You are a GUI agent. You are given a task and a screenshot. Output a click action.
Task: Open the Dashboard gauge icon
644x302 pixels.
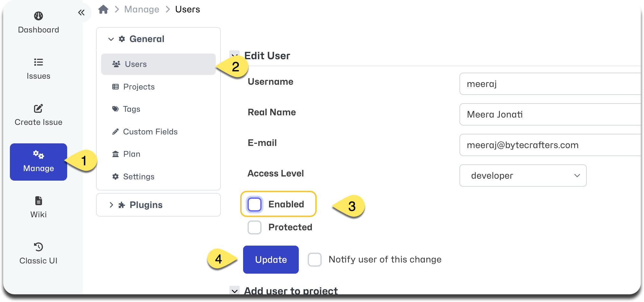click(x=38, y=16)
